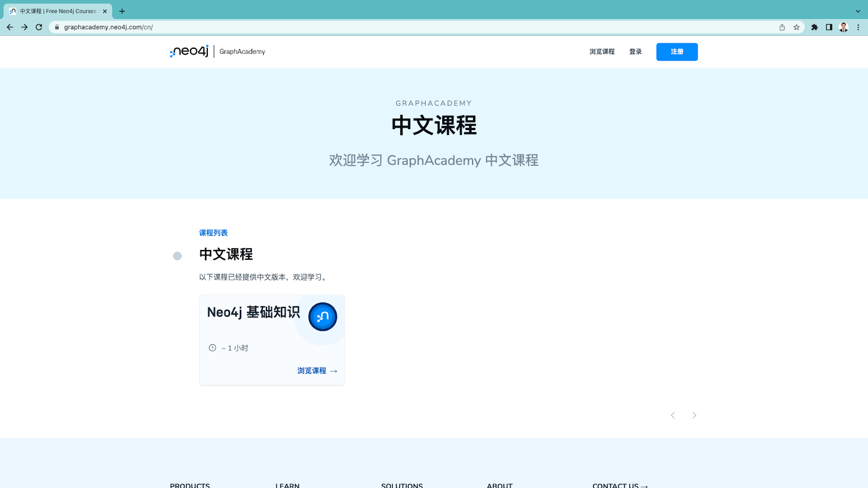Screen dimensions: 868x488
Task: Go to previous courses with left chevron
Action: click(x=673, y=415)
